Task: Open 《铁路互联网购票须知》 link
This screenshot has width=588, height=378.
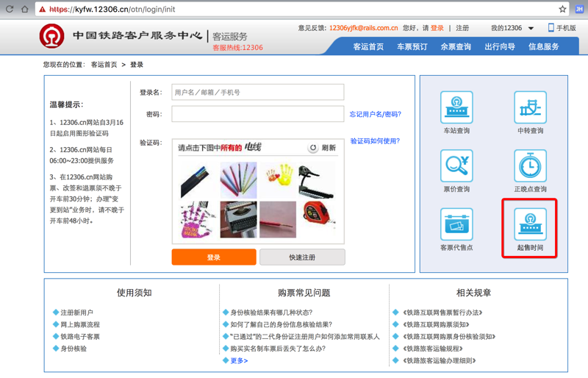Action: (x=436, y=324)
